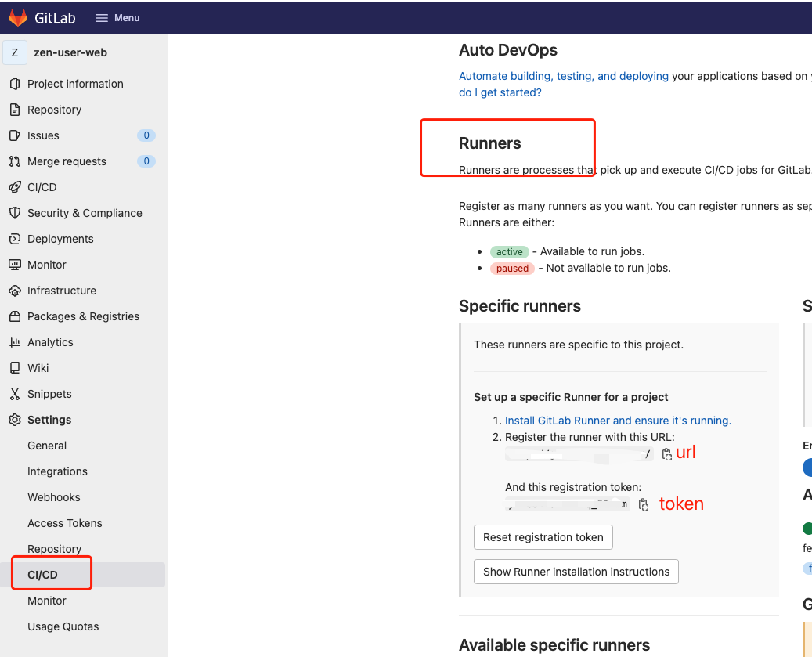The image size is (812, 657).
Task: Open Packages & Registries section
Action: [83, 316]
